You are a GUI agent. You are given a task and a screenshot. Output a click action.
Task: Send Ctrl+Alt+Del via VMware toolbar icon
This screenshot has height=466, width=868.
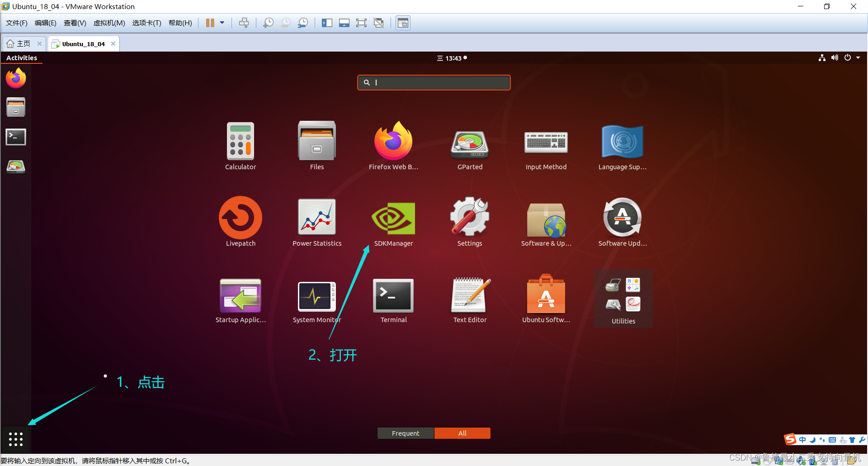tap(244, 23)
